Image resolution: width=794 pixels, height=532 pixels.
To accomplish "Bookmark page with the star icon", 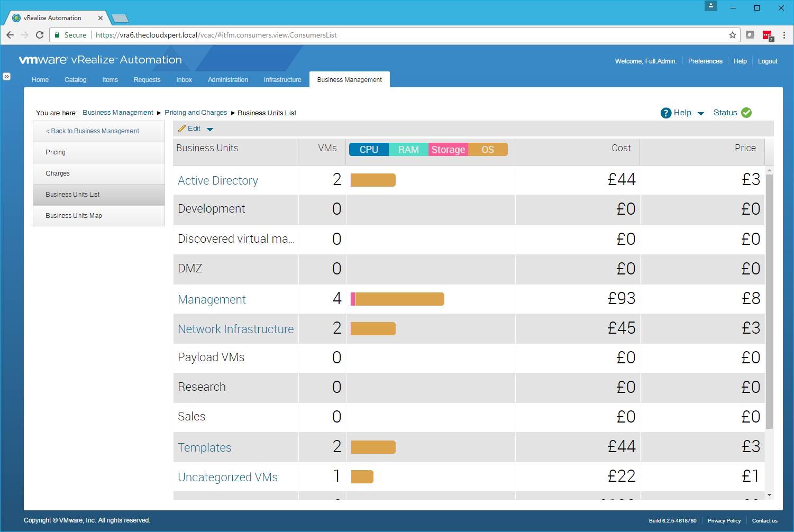I will 732,35.
